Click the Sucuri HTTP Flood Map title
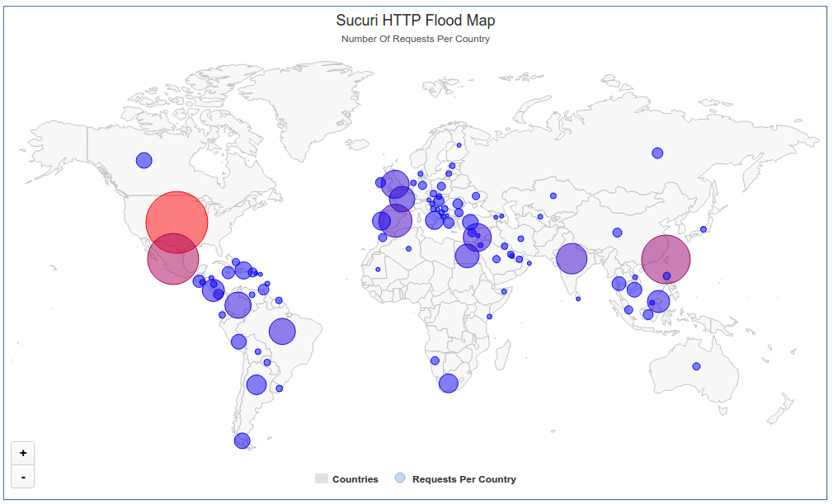This screenshot has height=504, width=833. [x=416, y=21]
